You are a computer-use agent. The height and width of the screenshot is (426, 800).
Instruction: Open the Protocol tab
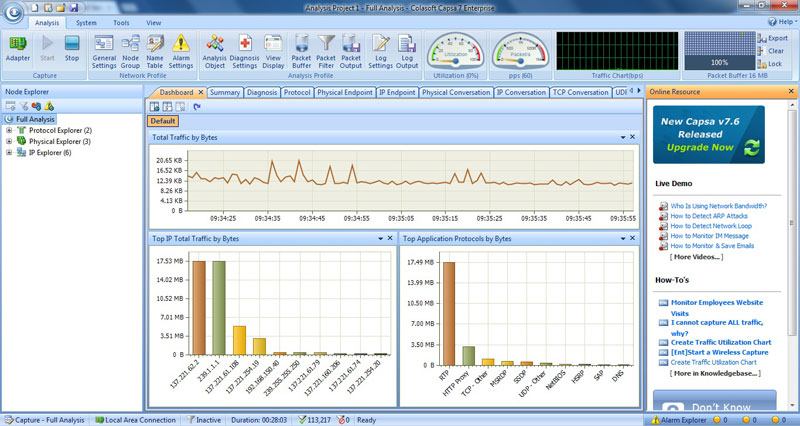(x=297, y=92)
